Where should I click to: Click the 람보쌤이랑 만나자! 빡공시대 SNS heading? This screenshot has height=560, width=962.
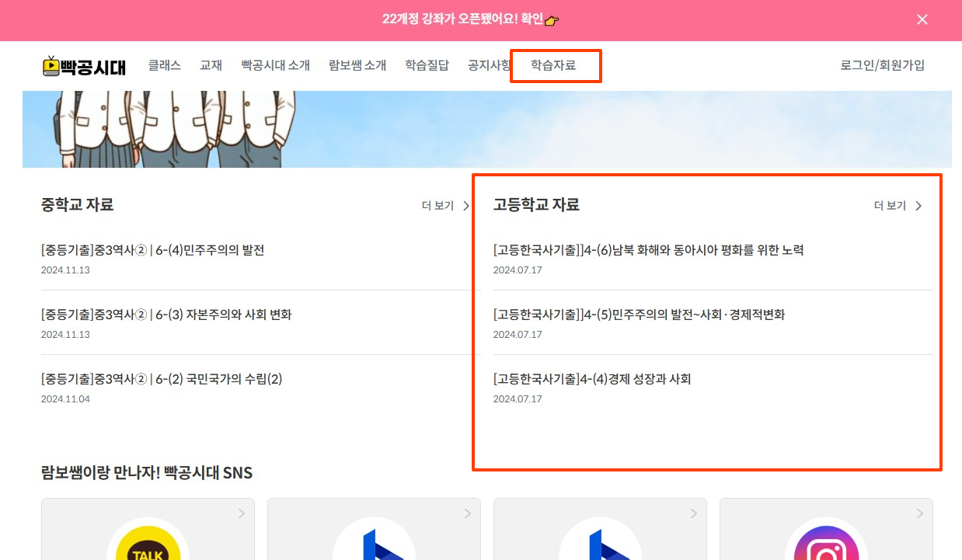[147, 472]
